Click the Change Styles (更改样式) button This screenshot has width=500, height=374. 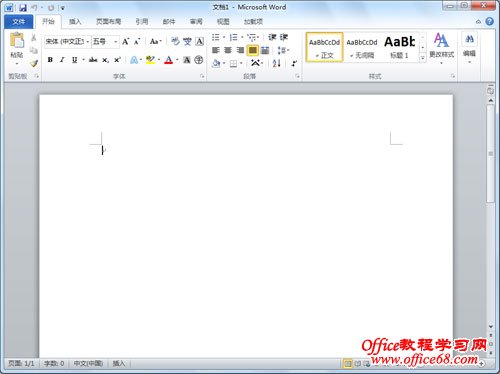click(441, 48)
